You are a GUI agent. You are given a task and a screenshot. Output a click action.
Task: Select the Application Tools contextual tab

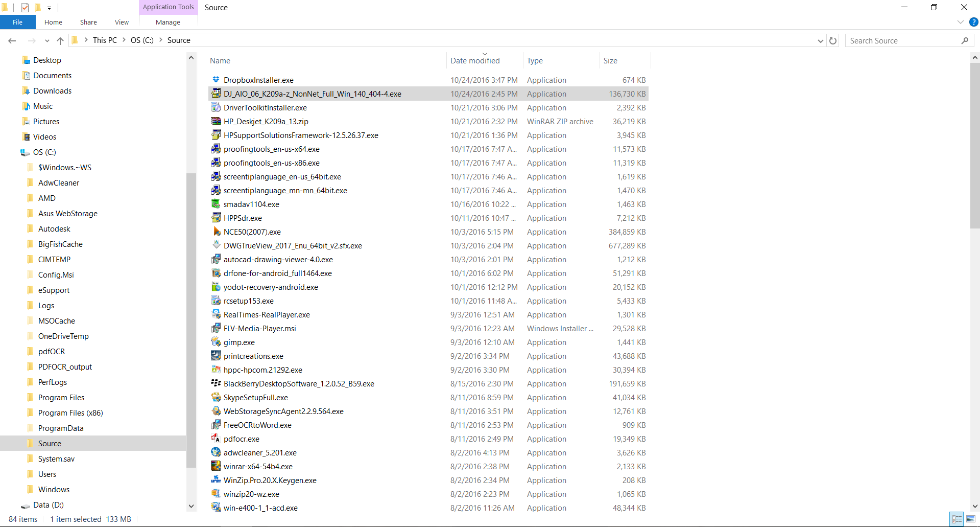click(x=168, y=7)
